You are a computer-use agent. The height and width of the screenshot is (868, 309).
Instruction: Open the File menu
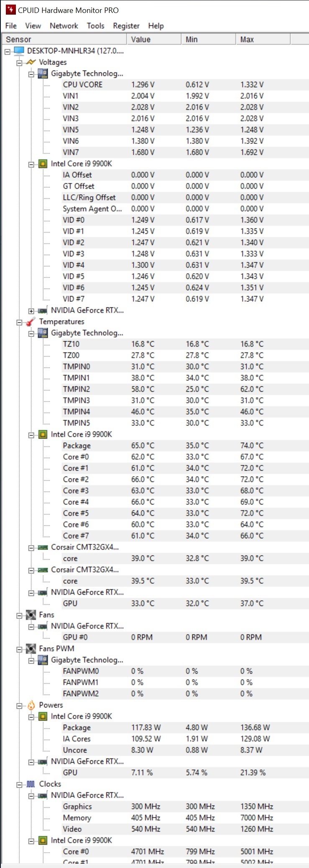coord(11,26)
